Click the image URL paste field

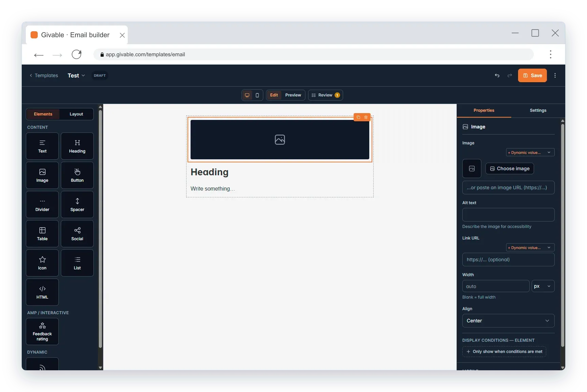[508, 188]
